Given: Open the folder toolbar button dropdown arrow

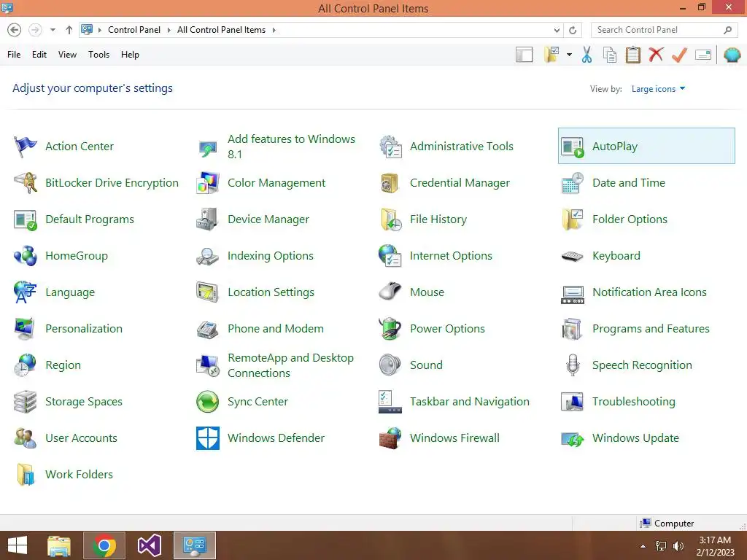Looking at the screenshot, I should click(x=569, y=55).
